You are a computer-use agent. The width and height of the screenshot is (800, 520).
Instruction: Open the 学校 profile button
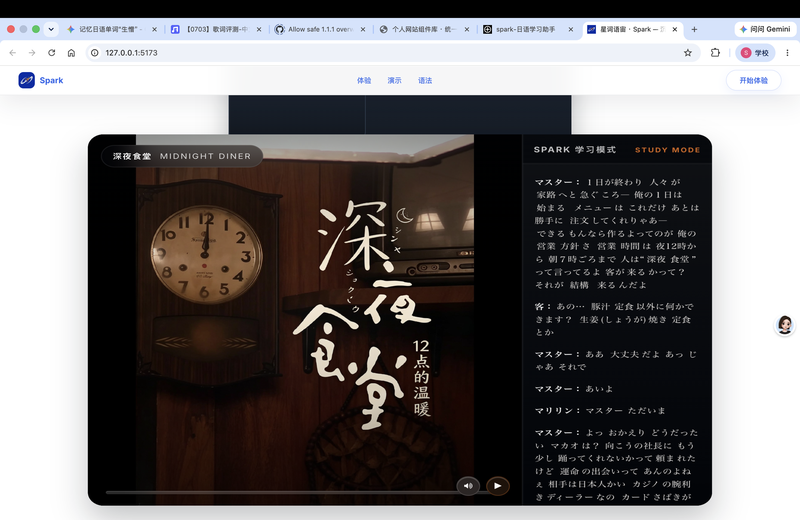755,53
